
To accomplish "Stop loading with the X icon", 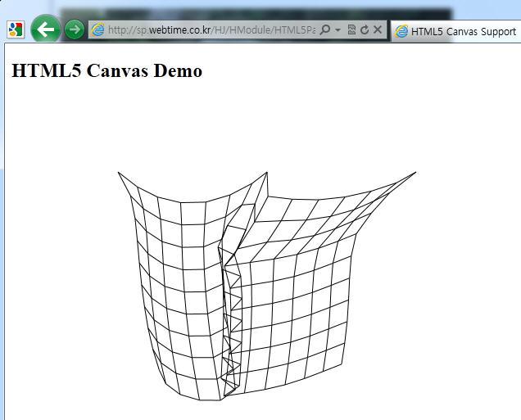I will (378, 29).
